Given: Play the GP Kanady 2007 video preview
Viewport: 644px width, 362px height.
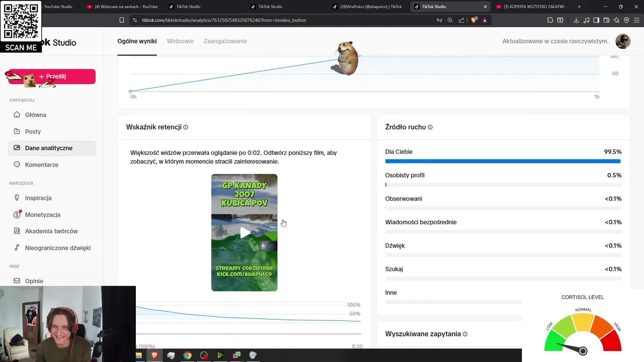Looking at the screenshot, I should coord(245,232).
